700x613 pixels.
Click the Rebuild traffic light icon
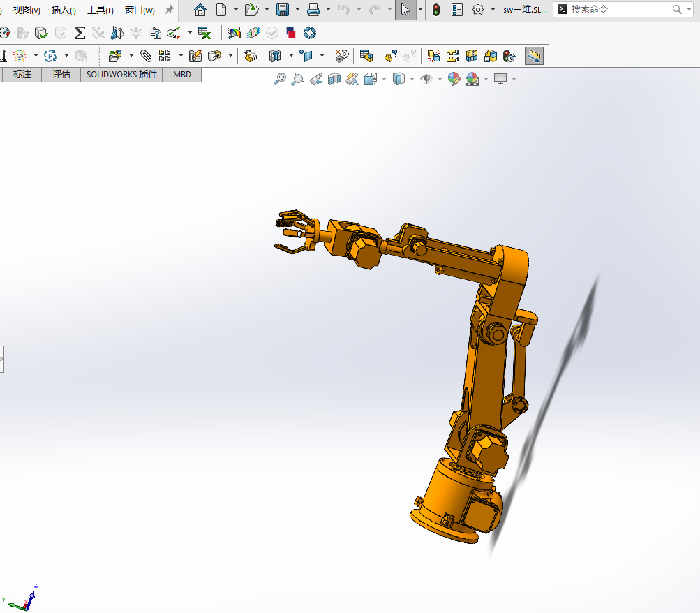(x=436, y=9)
